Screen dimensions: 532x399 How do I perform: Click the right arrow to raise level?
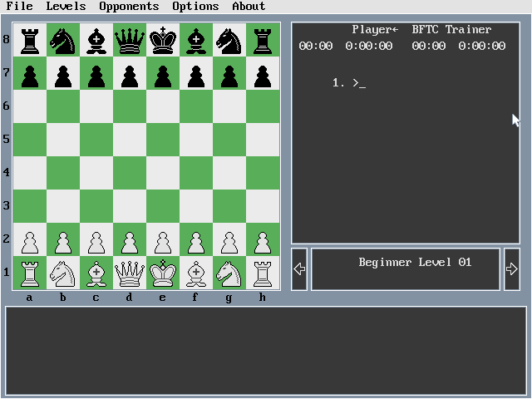pos(511,269)
